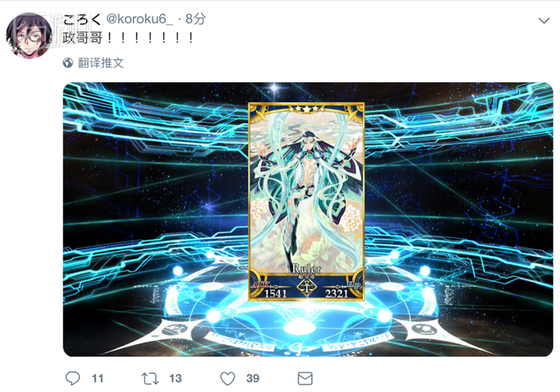This screenshot has width=560, height=392.
Task: Click the Ruler servant card in image
Action: point(306,202)
